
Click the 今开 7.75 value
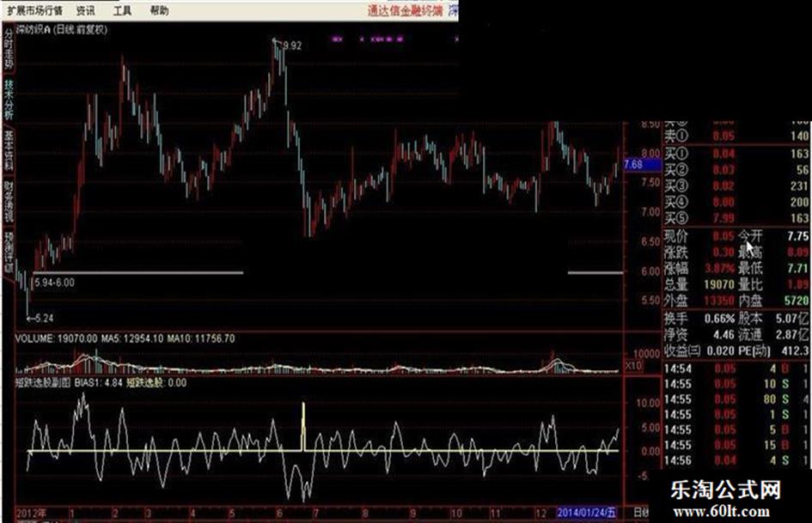(x=798, y=236)
